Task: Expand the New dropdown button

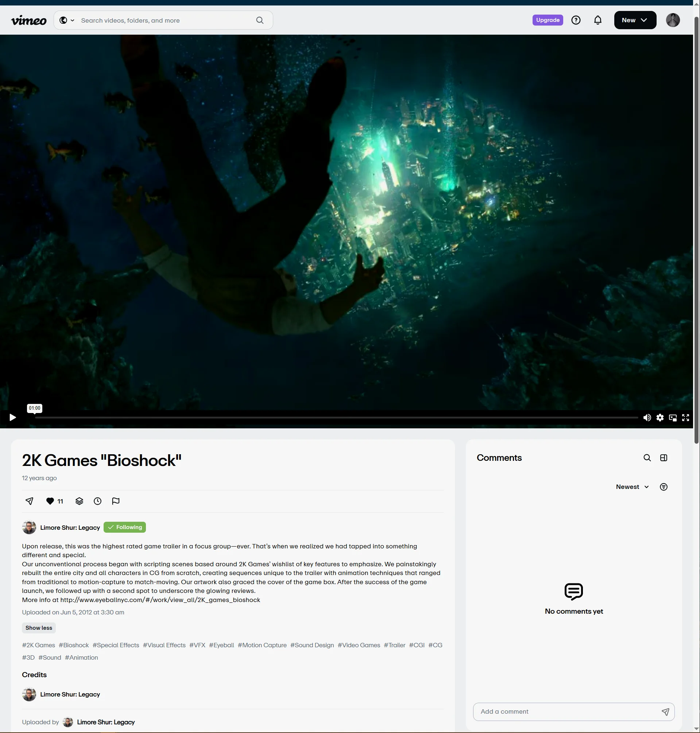Action: click(635, 20)
